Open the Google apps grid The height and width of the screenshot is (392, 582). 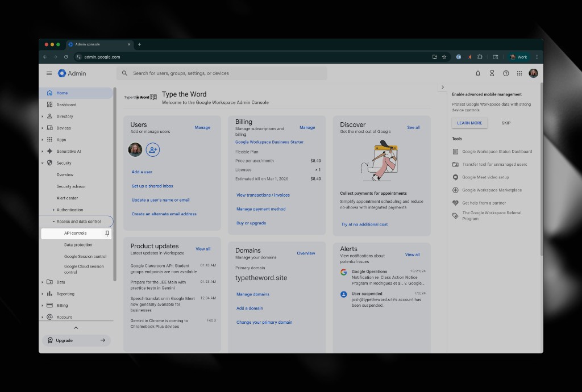pyautogui.click(x=519, y=73)
